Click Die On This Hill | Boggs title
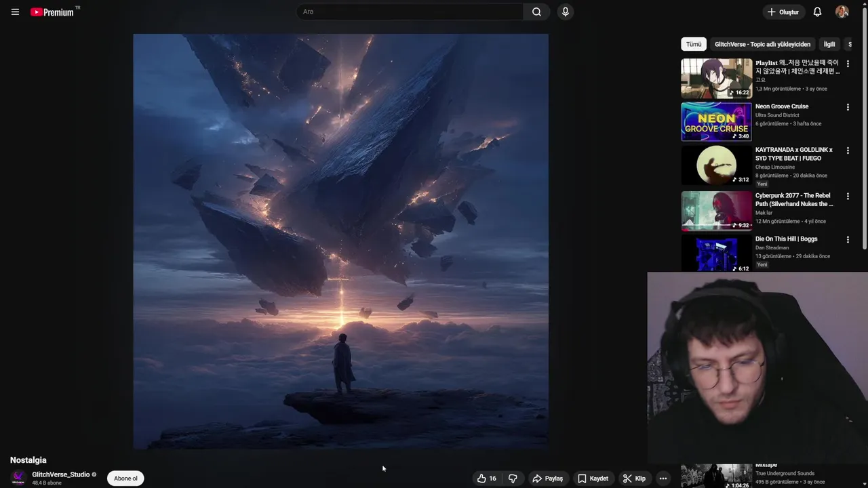This screenshot has height=488, width=868. [787, 239]
